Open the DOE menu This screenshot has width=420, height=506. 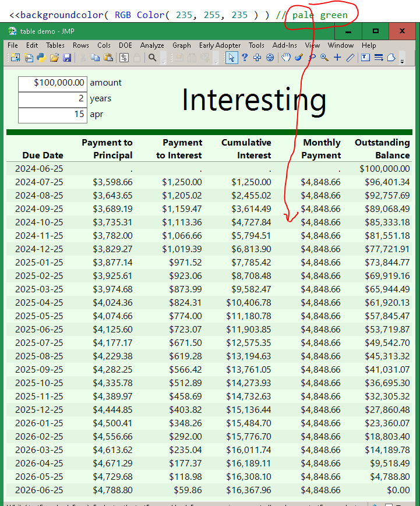coord(126,45)
